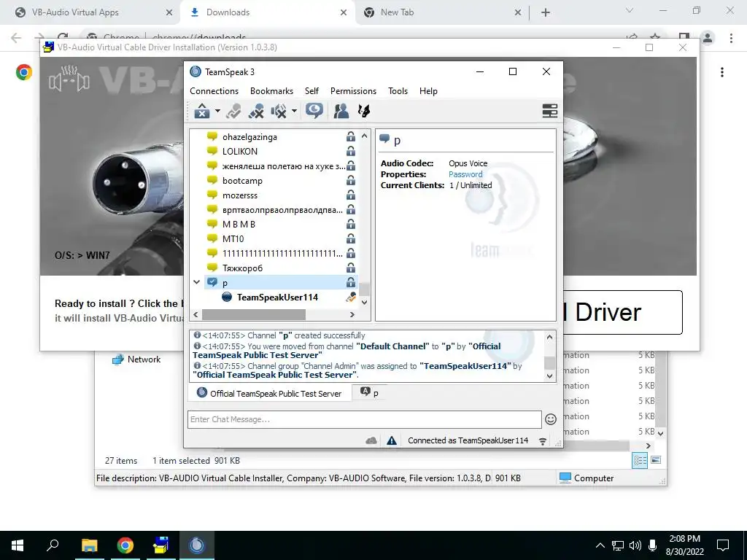Open the Bookmarks menu

[x=271, y=91]
